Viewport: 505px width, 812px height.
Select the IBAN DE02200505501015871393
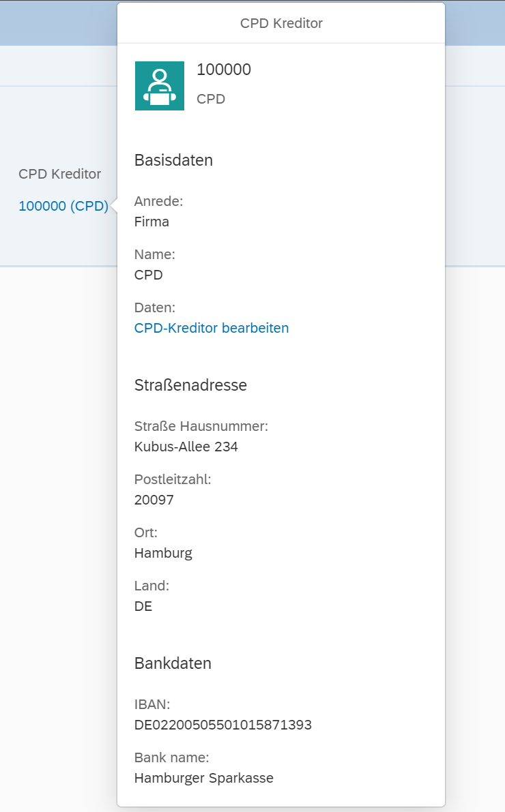223,725
